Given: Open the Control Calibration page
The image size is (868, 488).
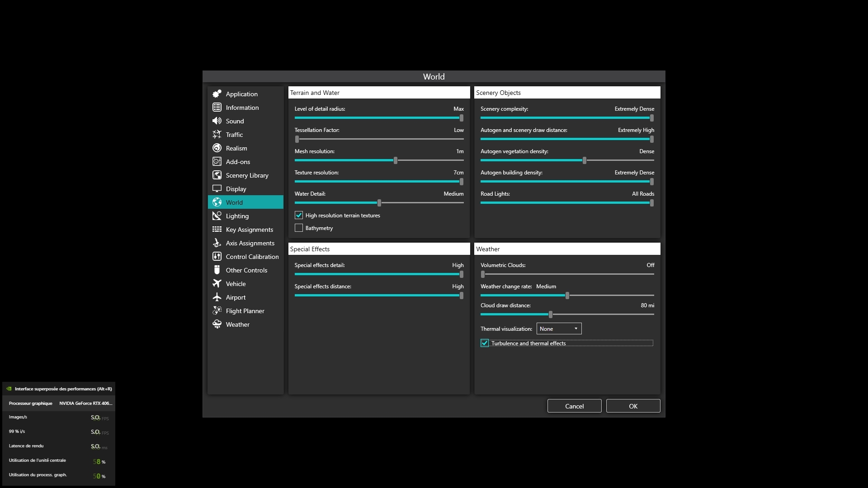Looking at the screenshot, I should [252, 257].
